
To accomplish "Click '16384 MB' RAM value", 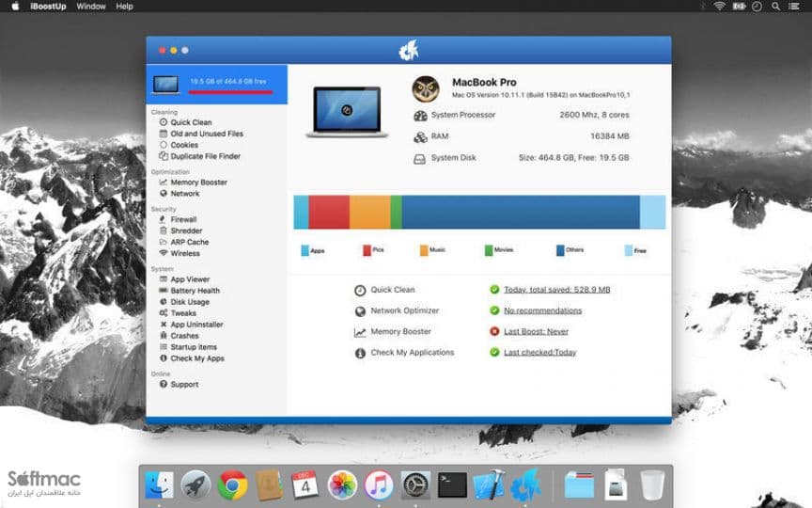I will point(610,136).
